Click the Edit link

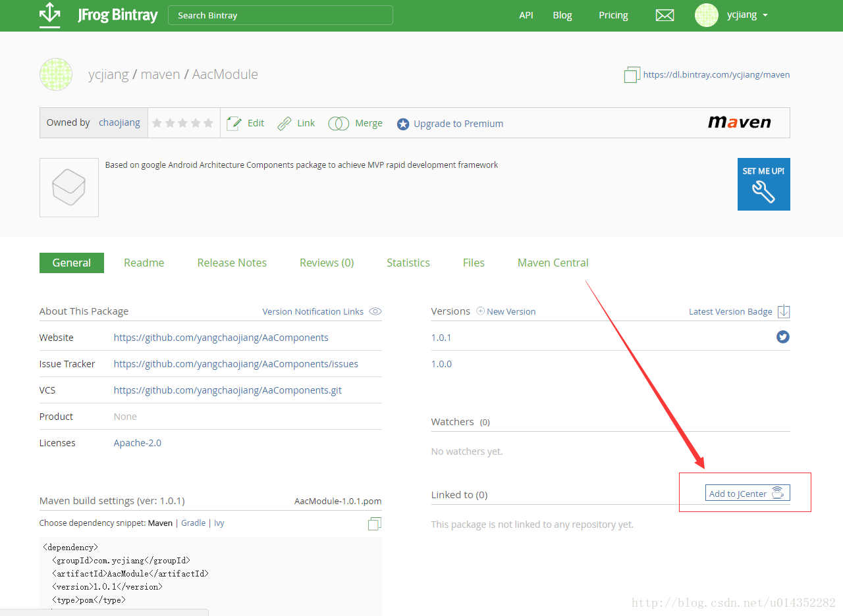(x=256, y=123)
